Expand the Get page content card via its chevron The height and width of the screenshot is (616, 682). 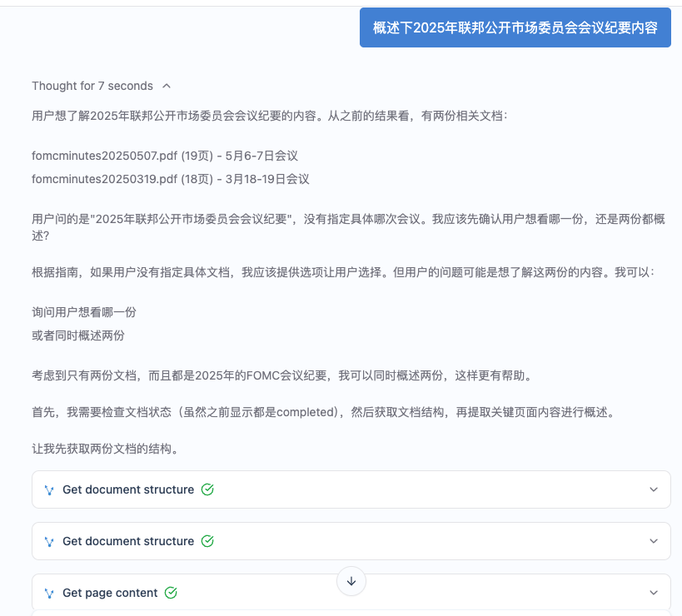click(x=653, y=593)
